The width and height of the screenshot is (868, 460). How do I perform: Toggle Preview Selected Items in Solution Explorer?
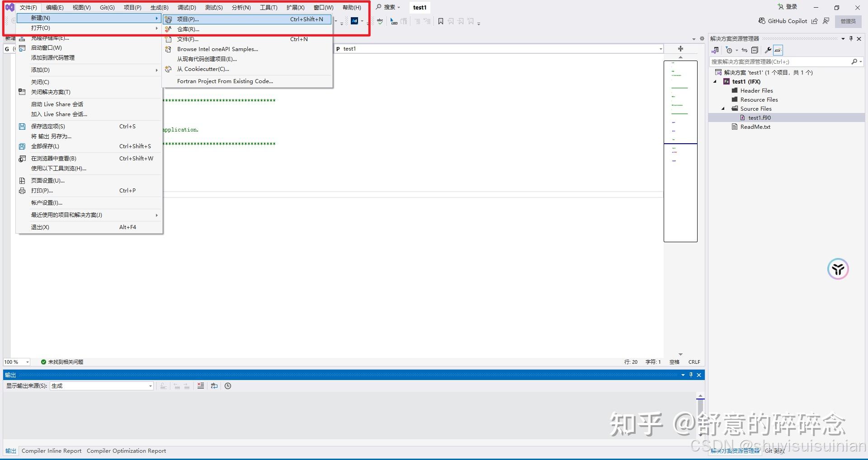(778, 50)
